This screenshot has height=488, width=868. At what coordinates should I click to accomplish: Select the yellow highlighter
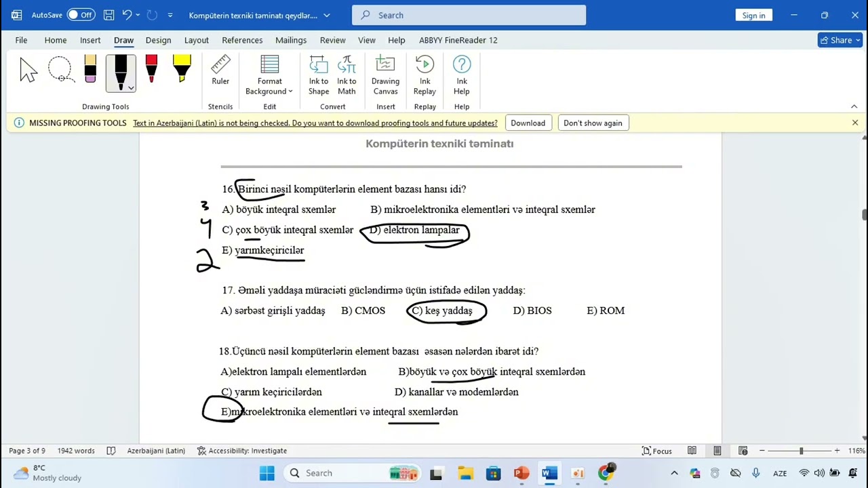point(182,70)
